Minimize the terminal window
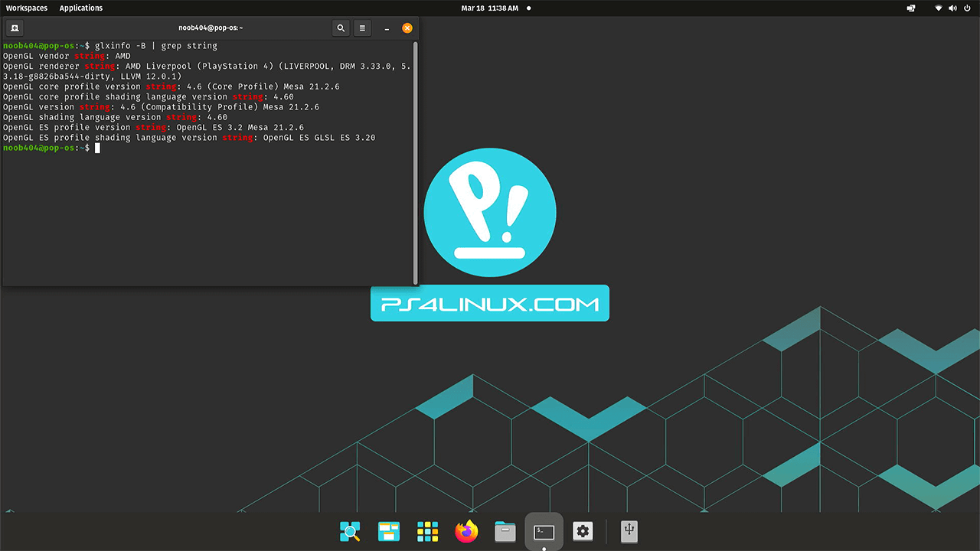 (387, 28)
